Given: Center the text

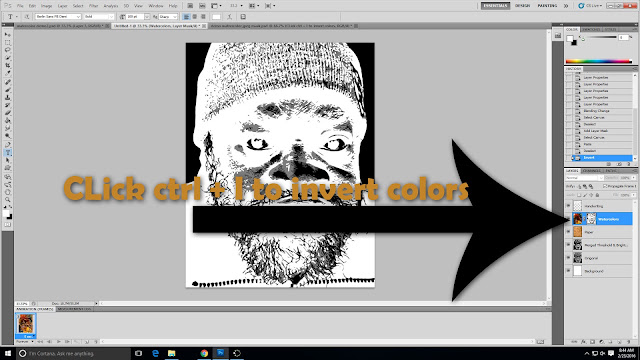Looking at the screenshot, I should [x=195, y=17].
